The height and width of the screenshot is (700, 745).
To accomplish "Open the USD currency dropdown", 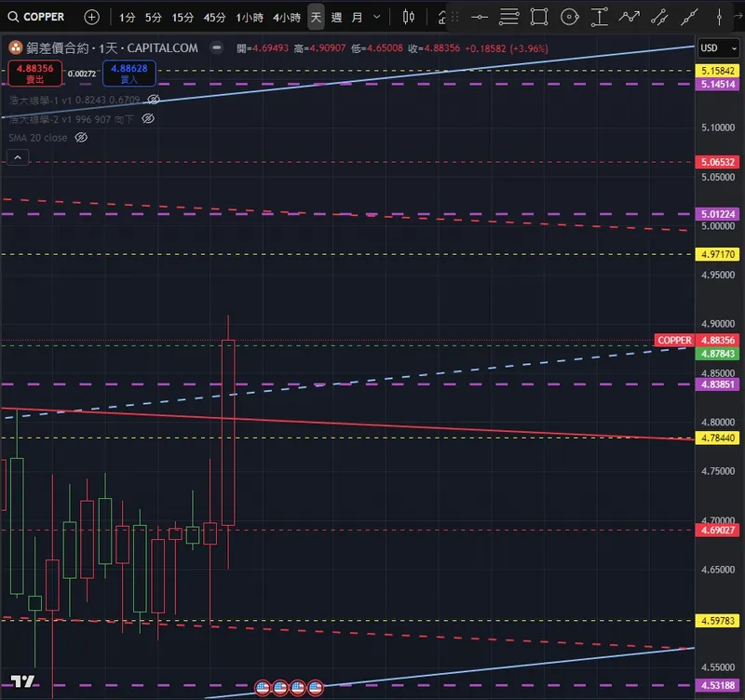I will coord(718,48).
